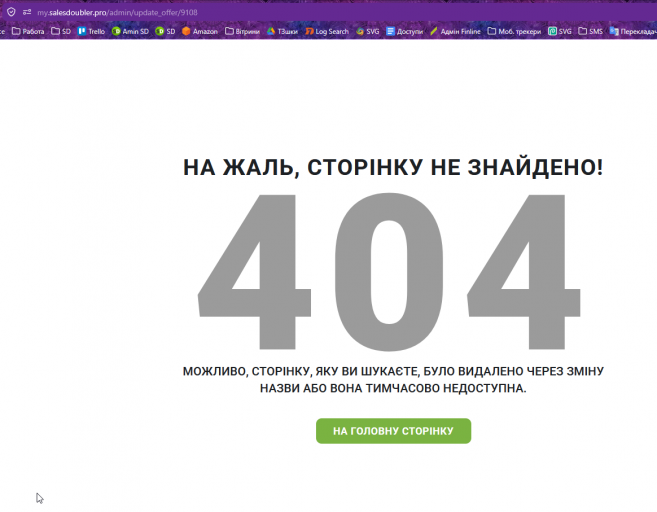Image resolution: width=657 pixels, height=512 pixels.
Task: Open the green SD bookmark after Amin SD
Action: pyautogui.click(x=165, y=31)
